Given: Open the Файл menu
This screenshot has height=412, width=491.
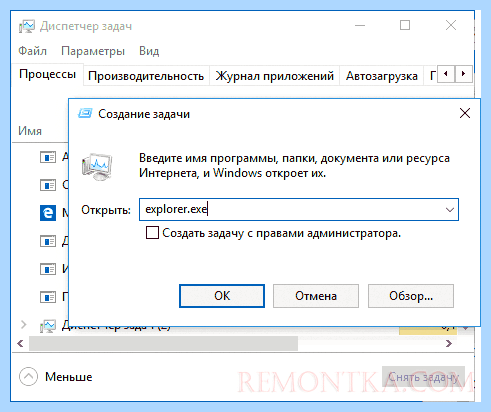Looking at the screenshot, I should click(32, 51).
